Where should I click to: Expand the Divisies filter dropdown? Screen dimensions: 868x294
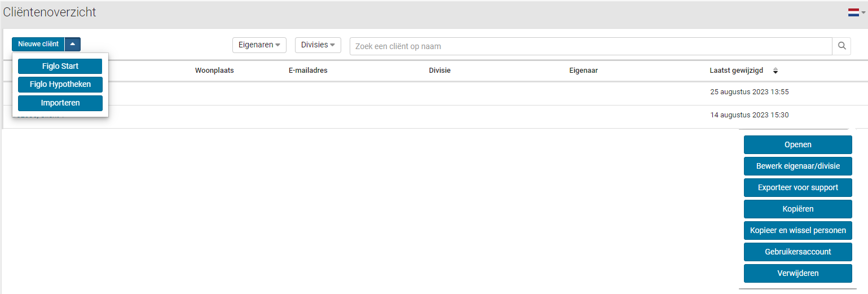(x=318, y=45)
